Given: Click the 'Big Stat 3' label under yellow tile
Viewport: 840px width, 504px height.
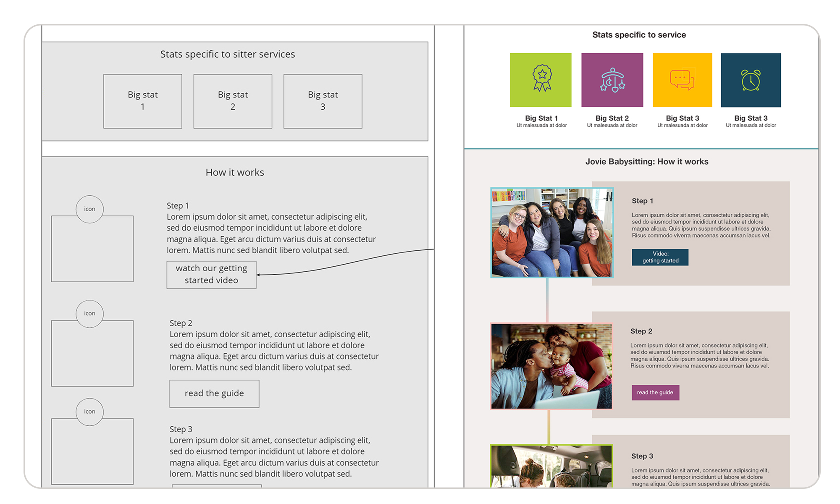Looking at the screenshot, I should pyautogui.click(x=682, y=118).
